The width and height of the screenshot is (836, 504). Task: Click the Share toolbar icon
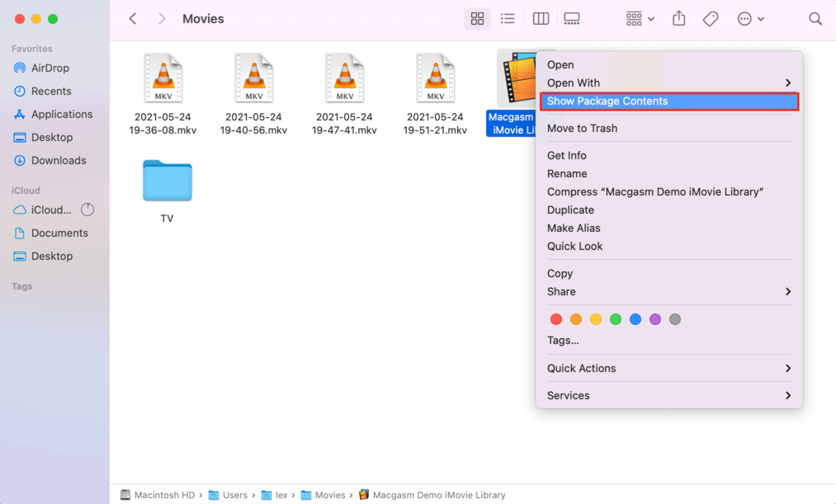(678, 19)
